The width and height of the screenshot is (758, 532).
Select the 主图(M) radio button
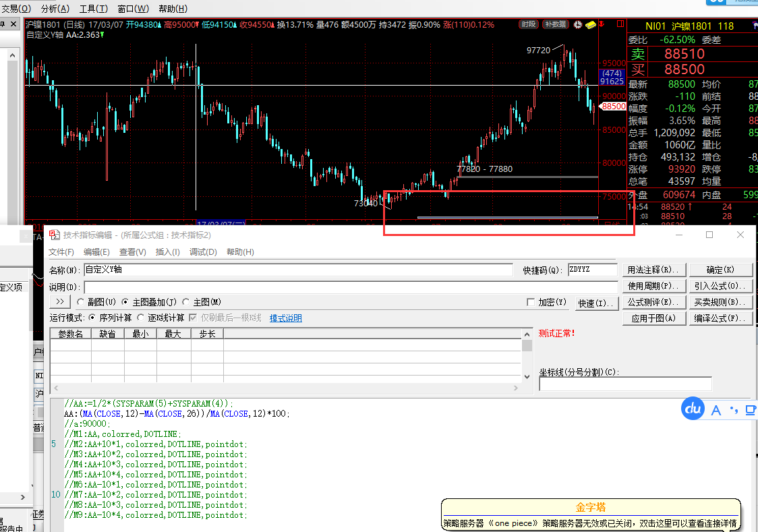[x=185, y=302]
